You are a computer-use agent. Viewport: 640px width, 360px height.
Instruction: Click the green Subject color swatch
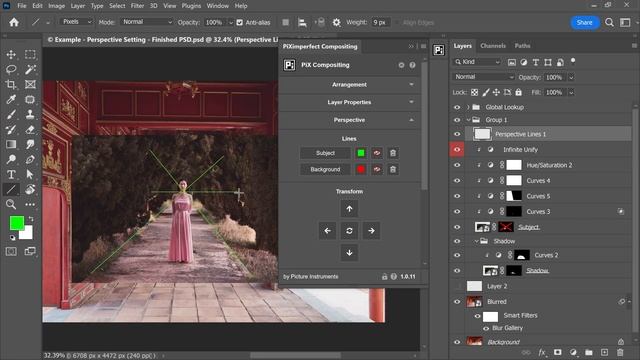tap(361, 153)
